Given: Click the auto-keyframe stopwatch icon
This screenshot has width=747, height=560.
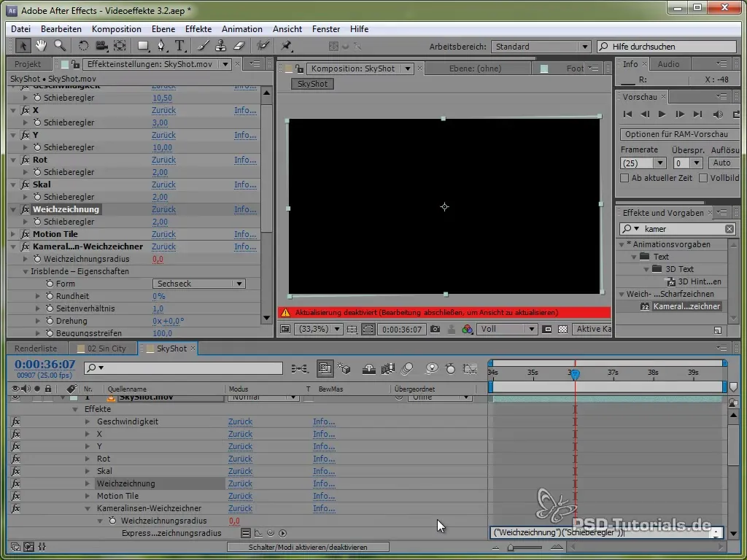Looking at the screenshot, I should (450, 368).
